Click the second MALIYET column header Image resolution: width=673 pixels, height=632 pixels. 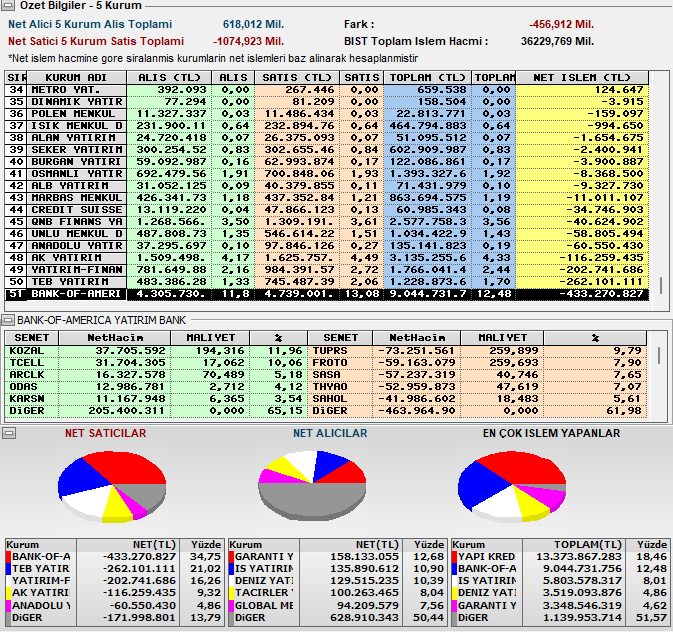pyautogui.click(x=502, y=338)
